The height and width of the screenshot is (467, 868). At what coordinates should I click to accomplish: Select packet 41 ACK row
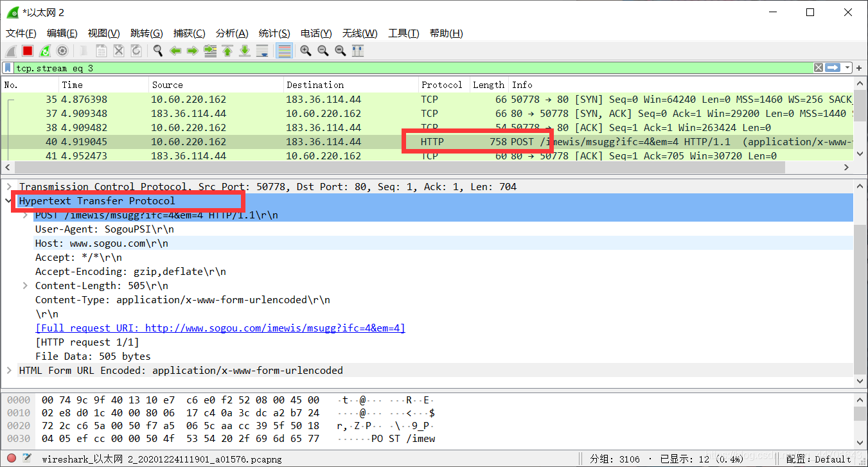pyautogui.click(x=427, y=156)
